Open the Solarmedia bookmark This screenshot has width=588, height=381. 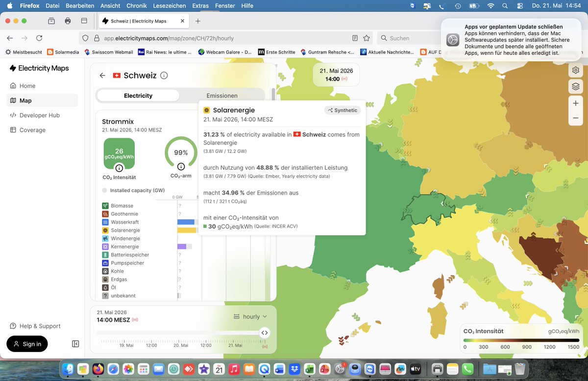click(63, 52)
